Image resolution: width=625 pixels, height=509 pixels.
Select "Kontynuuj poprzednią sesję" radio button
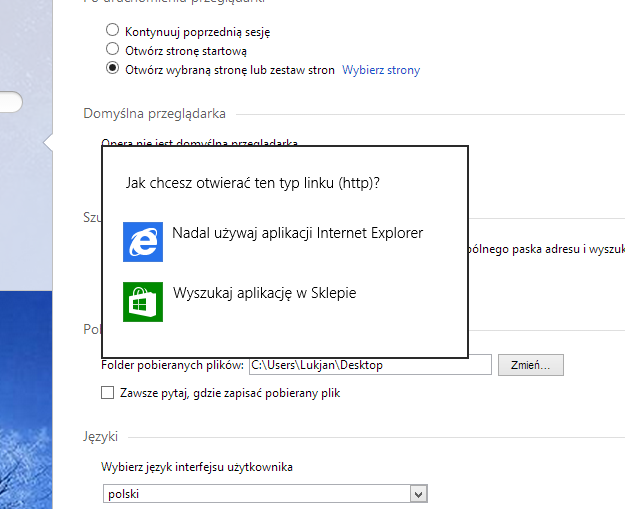(x=112, y=30)
